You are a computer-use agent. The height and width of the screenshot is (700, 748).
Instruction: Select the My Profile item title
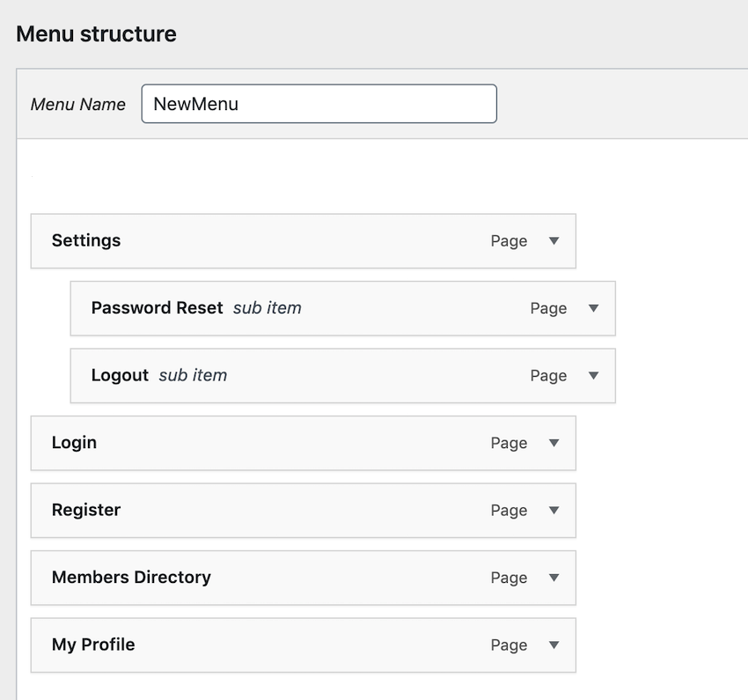click(x=93, y=645)
